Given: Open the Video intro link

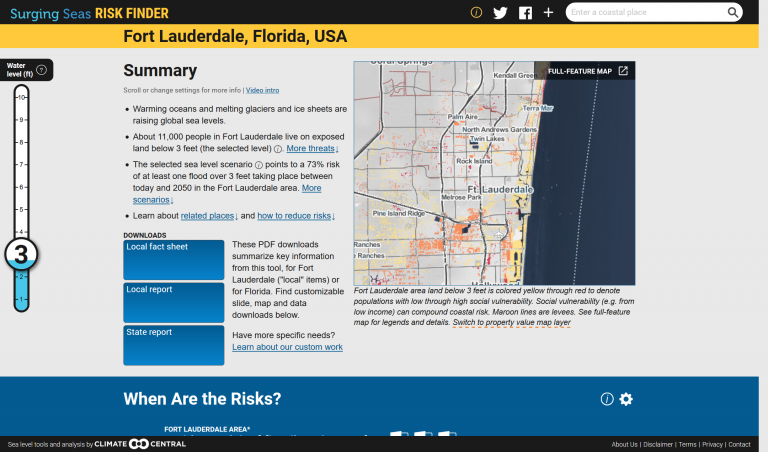Looking at the screenshot, I should [262, 90].
